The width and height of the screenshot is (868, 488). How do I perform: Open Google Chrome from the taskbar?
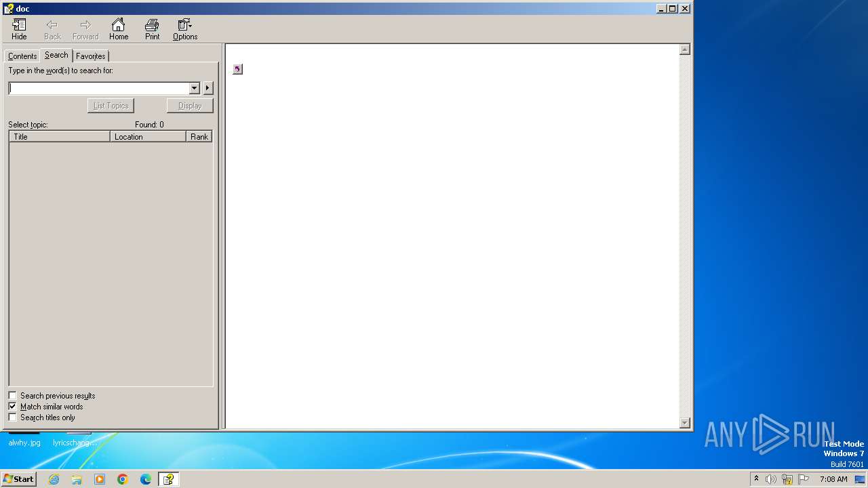pos(123,479)
